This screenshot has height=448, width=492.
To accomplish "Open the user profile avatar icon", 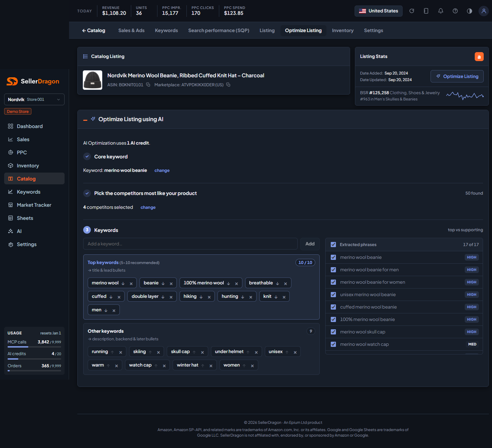I will [484, 11].
